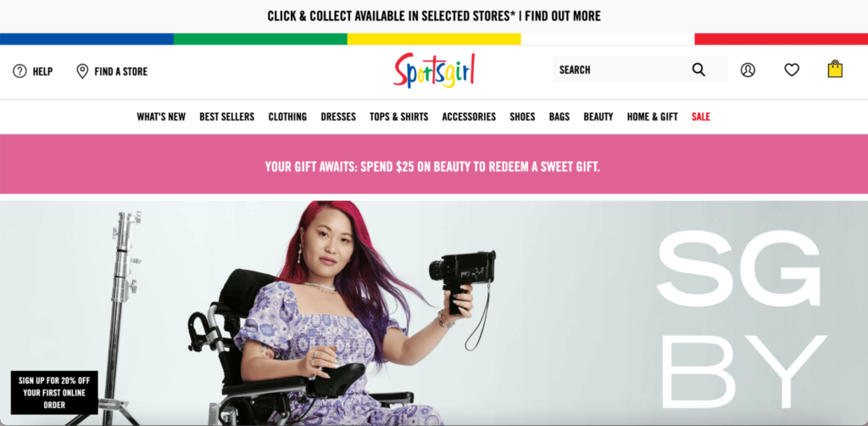This screenshot has height=426, width=868.
Task: Click the search magnifying glass icon
Action: (x=698, y=70)
